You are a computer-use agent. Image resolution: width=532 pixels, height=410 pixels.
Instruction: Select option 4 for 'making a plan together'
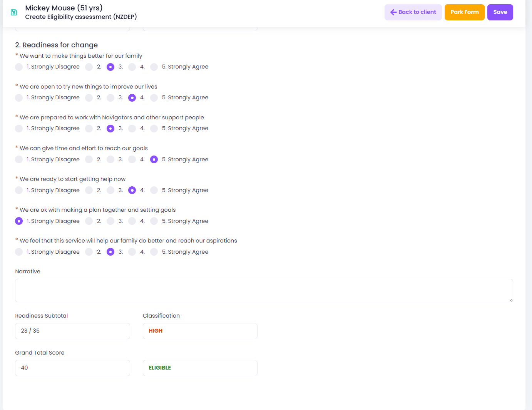tap(132, 221)
